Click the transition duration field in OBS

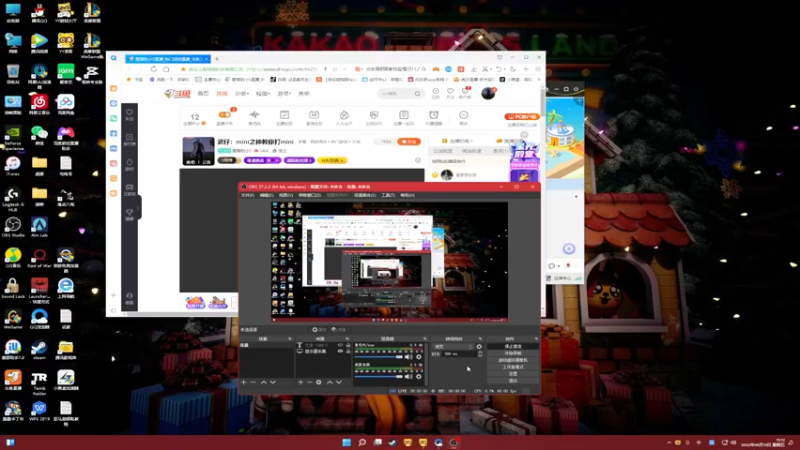click(x=460, y=354)
